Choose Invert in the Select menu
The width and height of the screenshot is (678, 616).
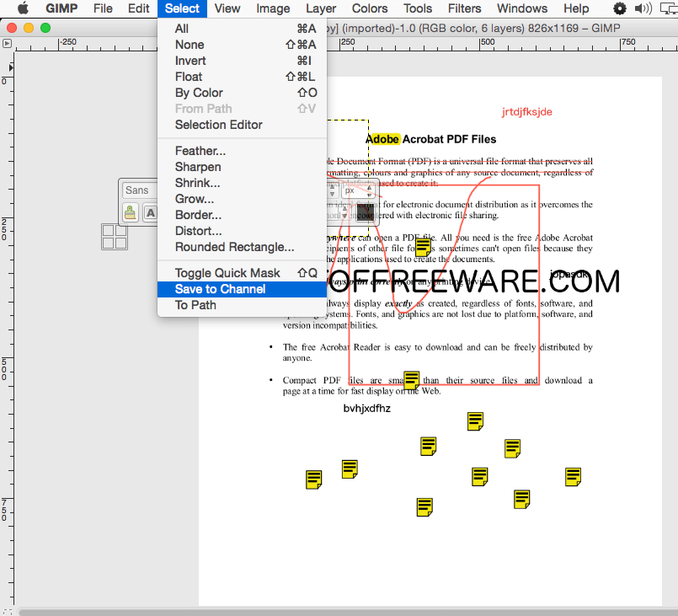[x=243, y=61]
